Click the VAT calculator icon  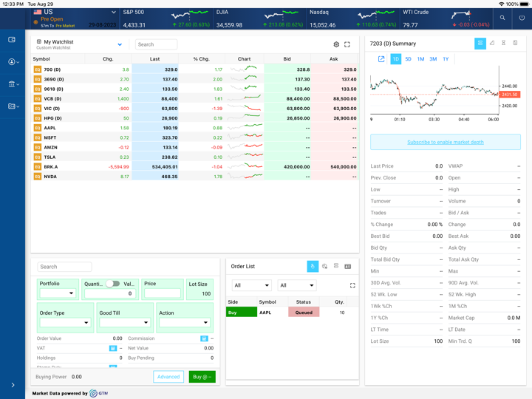pos(113,348)
